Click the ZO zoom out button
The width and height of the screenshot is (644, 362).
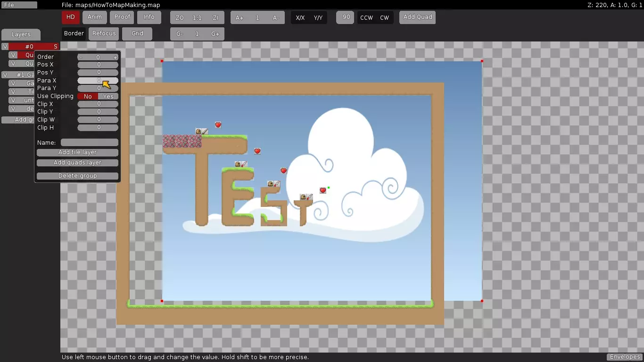(179, 17)
